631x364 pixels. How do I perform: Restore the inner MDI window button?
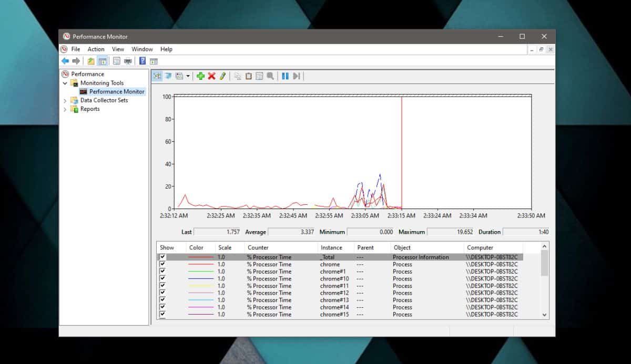pos(541,49)
